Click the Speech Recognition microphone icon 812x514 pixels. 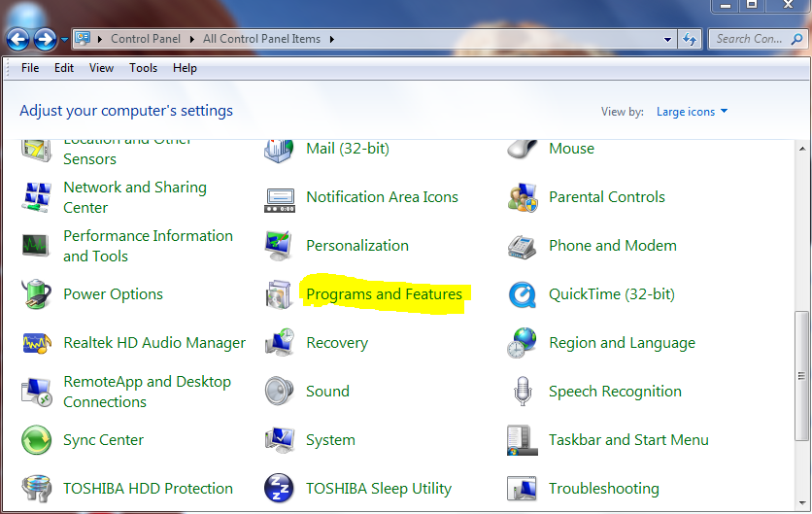point(523,392)
